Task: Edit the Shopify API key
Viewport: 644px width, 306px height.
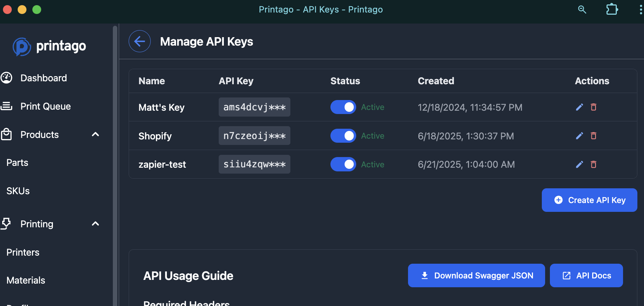Action: click(579, 136)
